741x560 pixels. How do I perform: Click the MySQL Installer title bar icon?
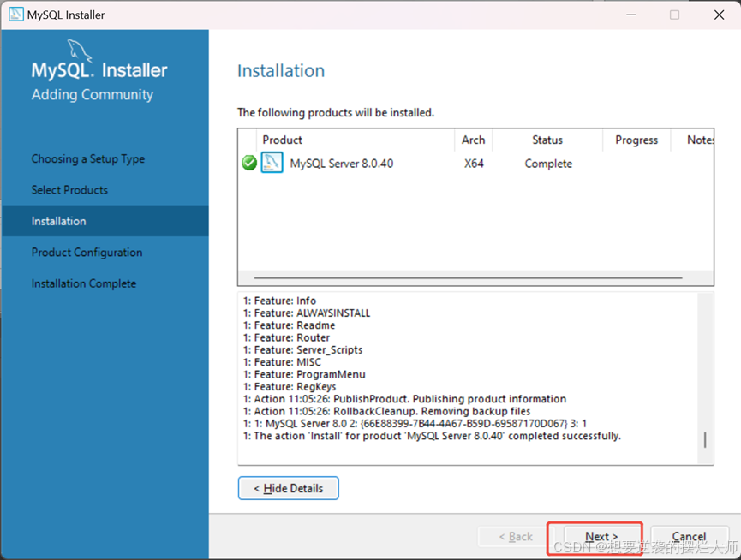16,15
